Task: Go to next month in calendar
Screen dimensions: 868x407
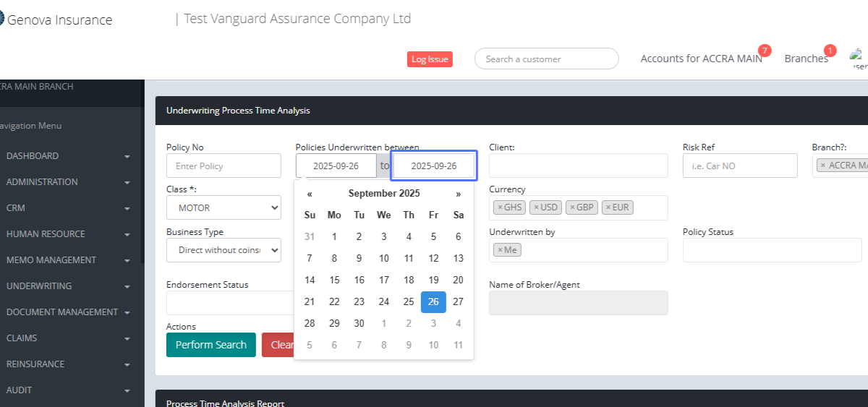Action: click(458, 194)
